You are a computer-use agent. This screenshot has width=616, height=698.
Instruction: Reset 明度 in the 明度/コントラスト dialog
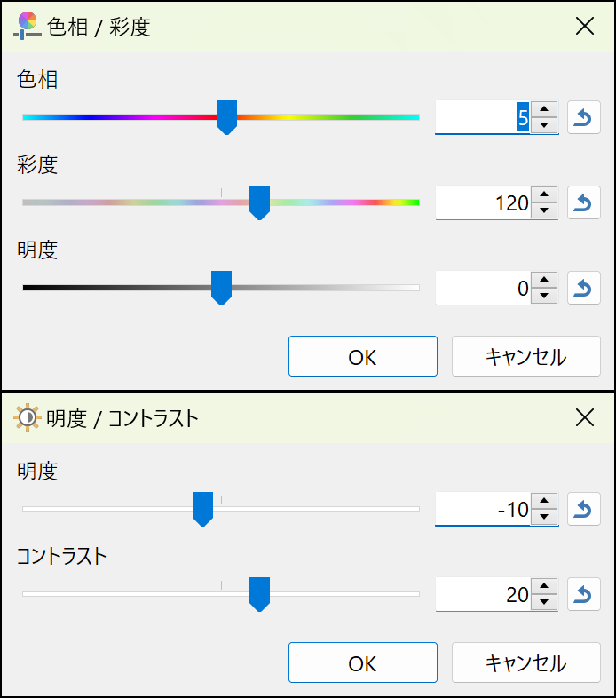[x=583, y=509]
